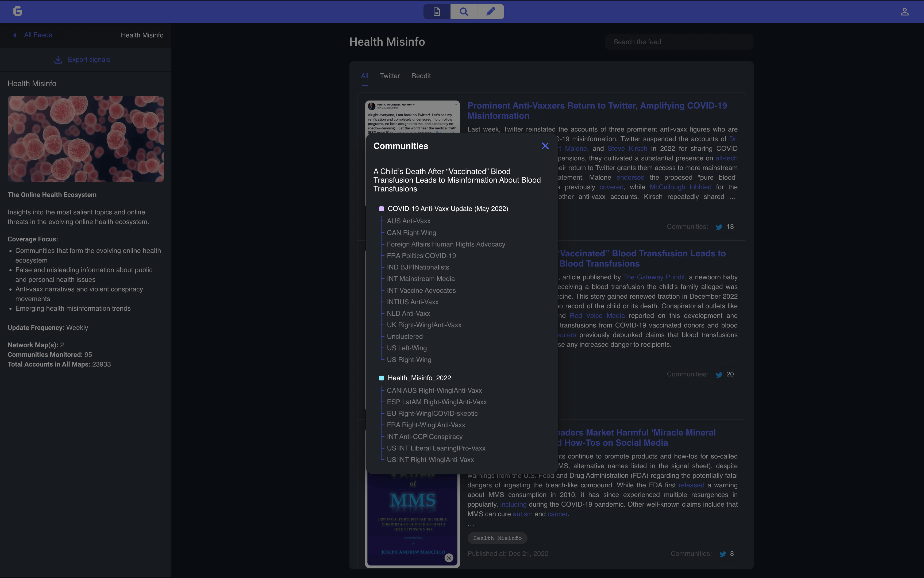Open the covered link
The height and width of the screenshot is (578, 924).
pos(611,187)
